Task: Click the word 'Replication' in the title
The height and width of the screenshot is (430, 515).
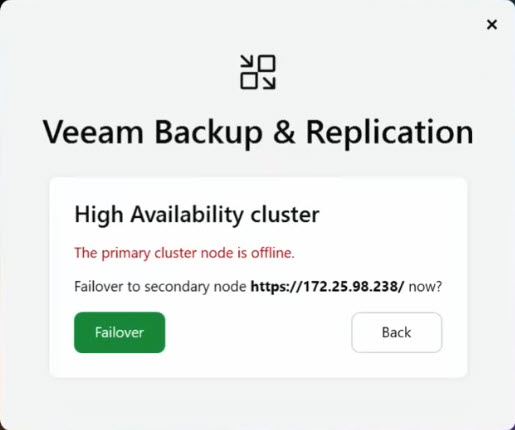Action: pyautogui.click(x=390, y=133)
